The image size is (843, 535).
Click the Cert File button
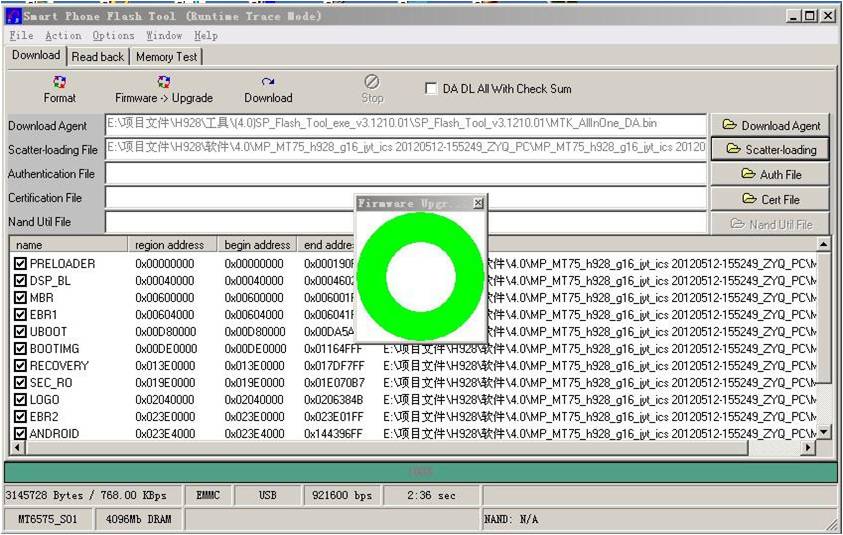(x=770, y=199)
